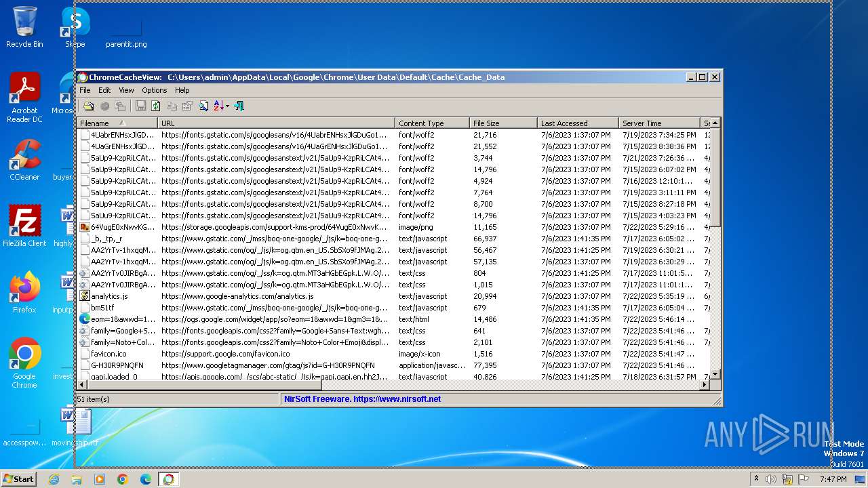
Task: Select the G-H30R9PNQFN file row
Action: [393, 365]
